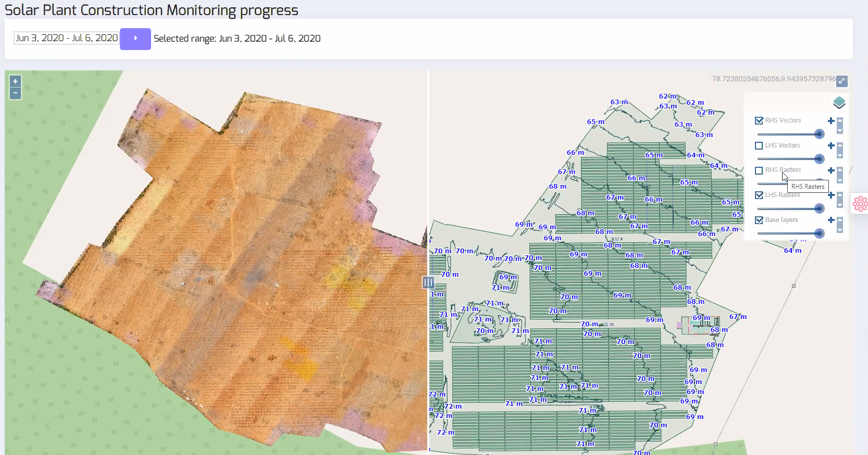
Task: Click the map swipe divider handle
Action: [x=428, y=282]
